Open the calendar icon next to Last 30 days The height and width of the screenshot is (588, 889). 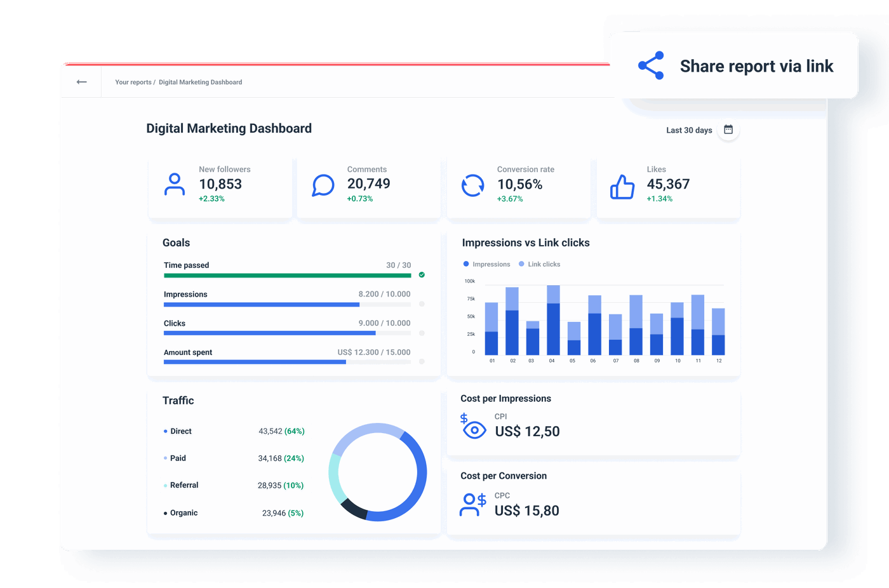pos(728,129)
